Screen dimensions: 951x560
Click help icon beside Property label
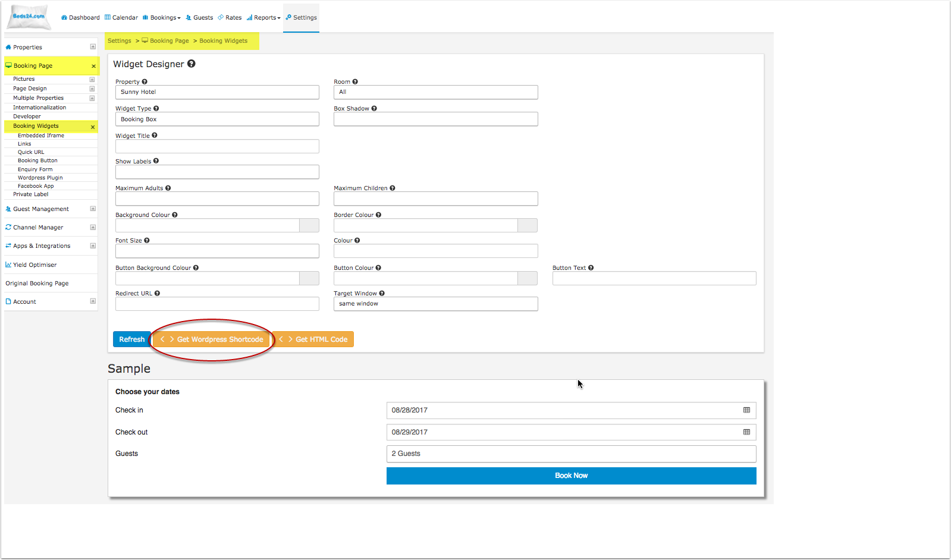[x=145, y=82]
